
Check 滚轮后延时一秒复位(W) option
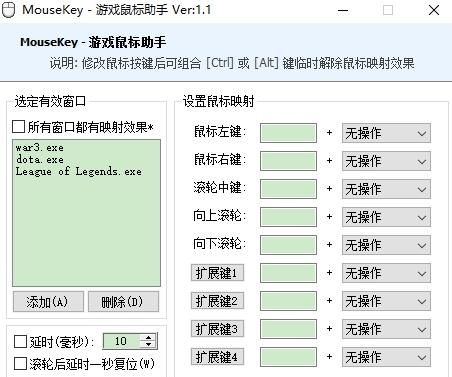click(20, 364)
